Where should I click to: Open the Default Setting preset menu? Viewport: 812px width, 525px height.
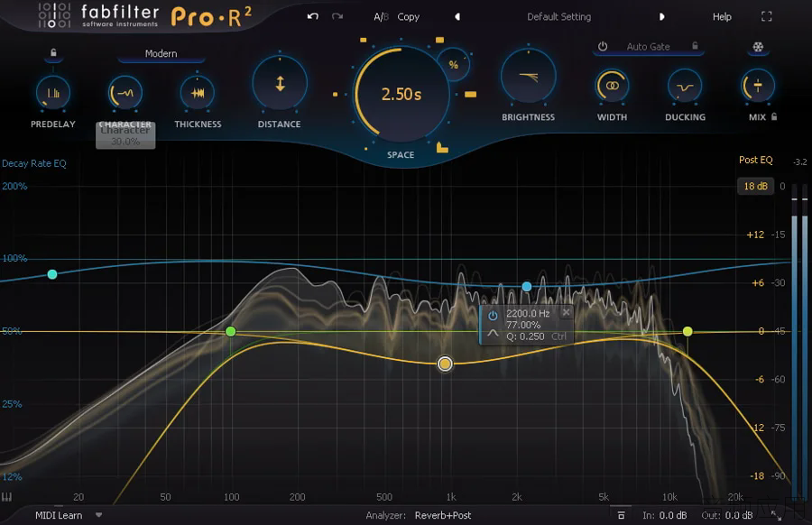click(558, 16)
